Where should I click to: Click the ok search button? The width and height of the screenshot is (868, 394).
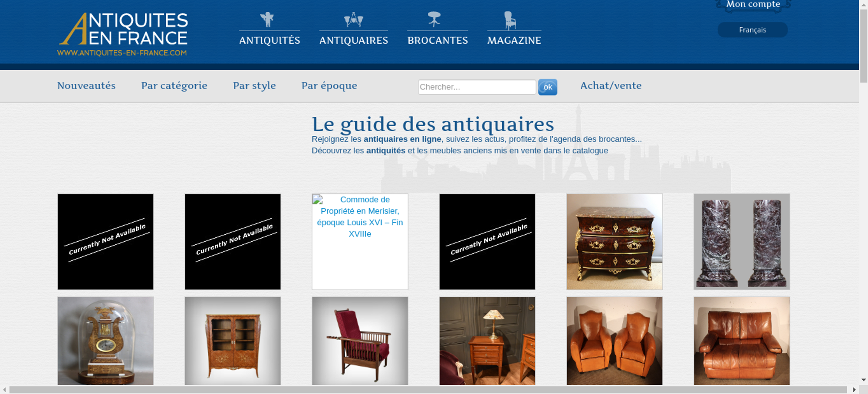(x=548, y=87)
